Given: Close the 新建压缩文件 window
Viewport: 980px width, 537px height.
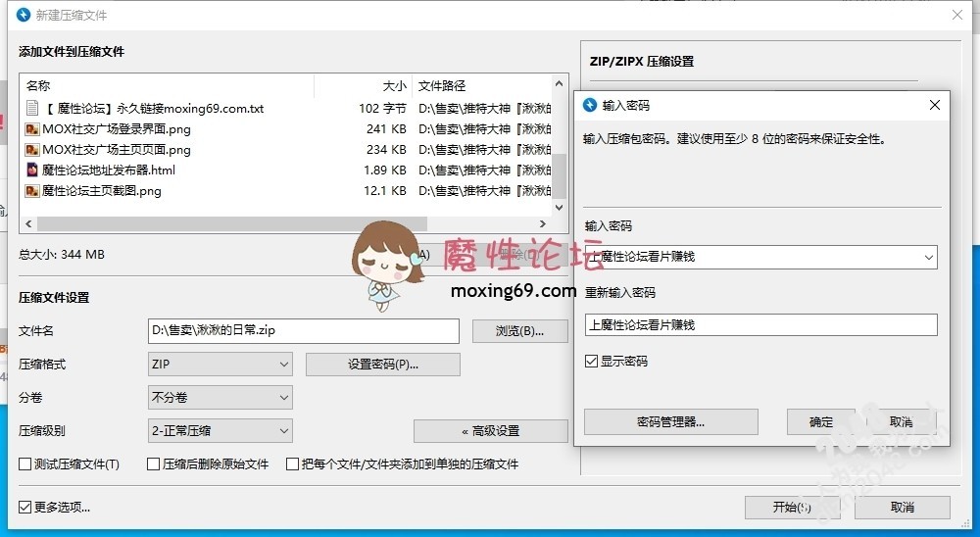Looking at the screenshot, I should tap(956, 15).
